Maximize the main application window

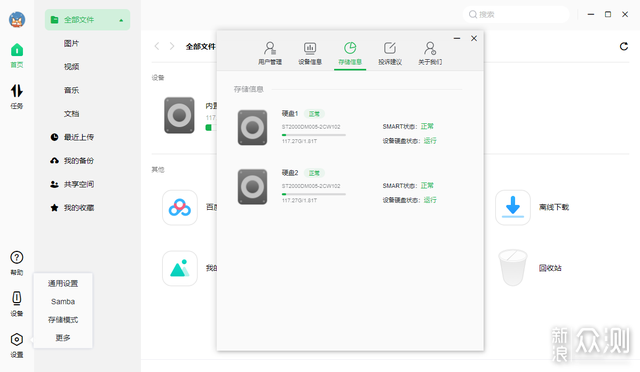tap(608, 14)
